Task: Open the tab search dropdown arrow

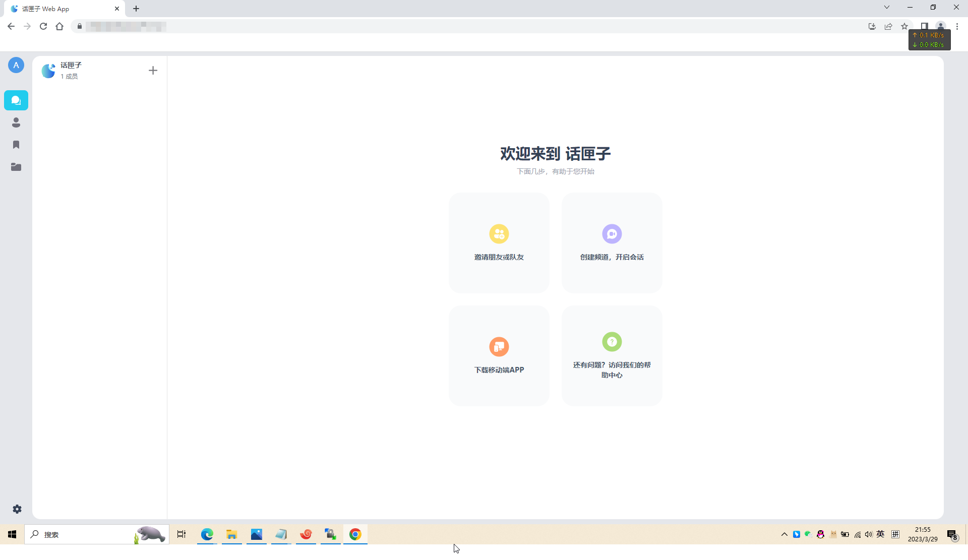Action: (x=886, y=7)
